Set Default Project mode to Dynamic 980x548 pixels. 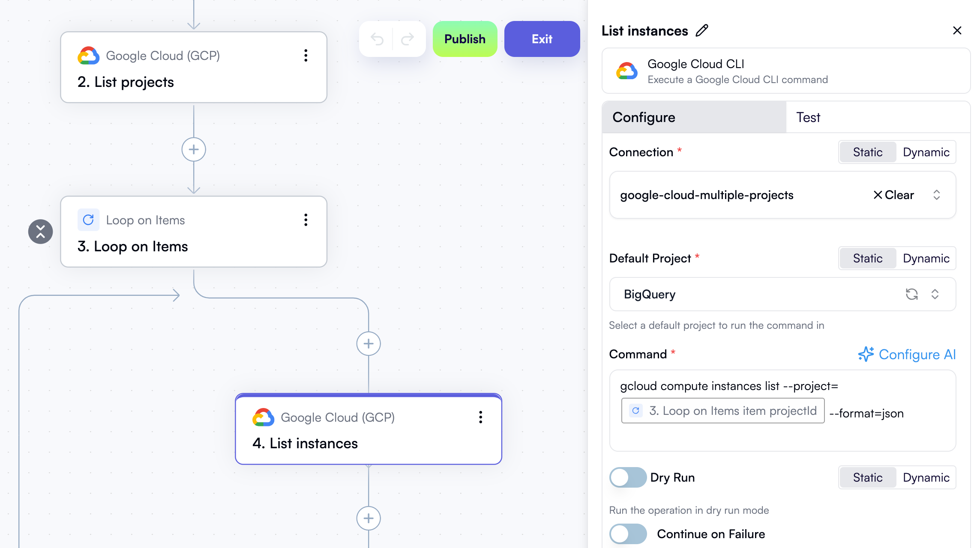pos(926,259)
